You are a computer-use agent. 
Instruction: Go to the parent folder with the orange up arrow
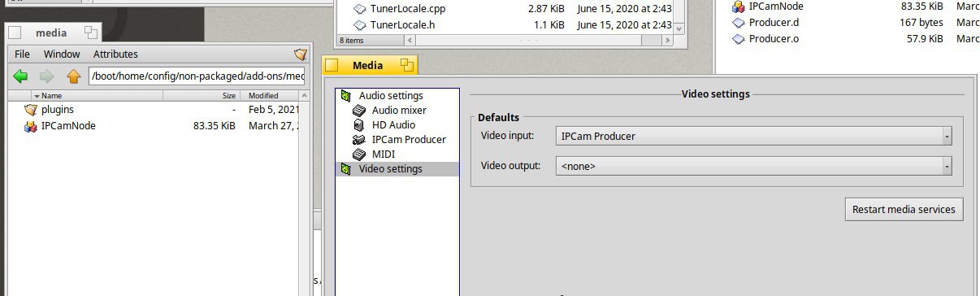(73, 76)
